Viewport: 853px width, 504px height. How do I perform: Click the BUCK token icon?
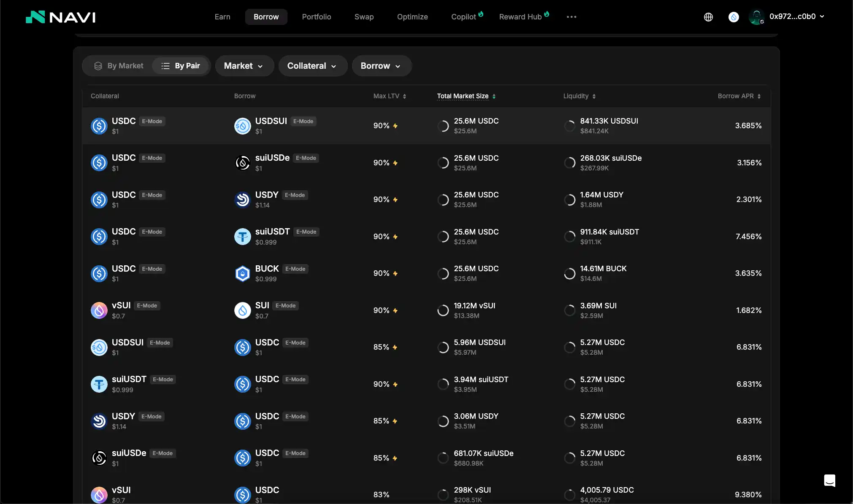point(243,273)
